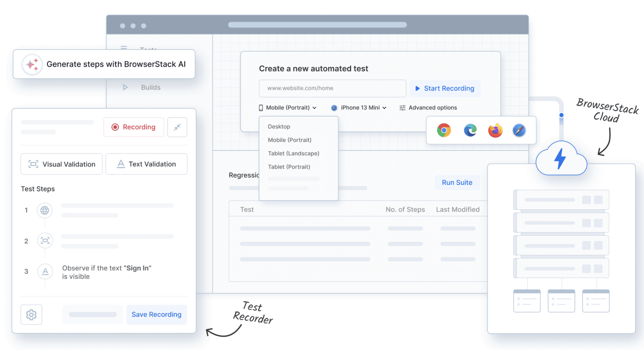Open the iPhone 13 Mini dropdown
This screenshot has height=350, width=644.
(359, 108)
